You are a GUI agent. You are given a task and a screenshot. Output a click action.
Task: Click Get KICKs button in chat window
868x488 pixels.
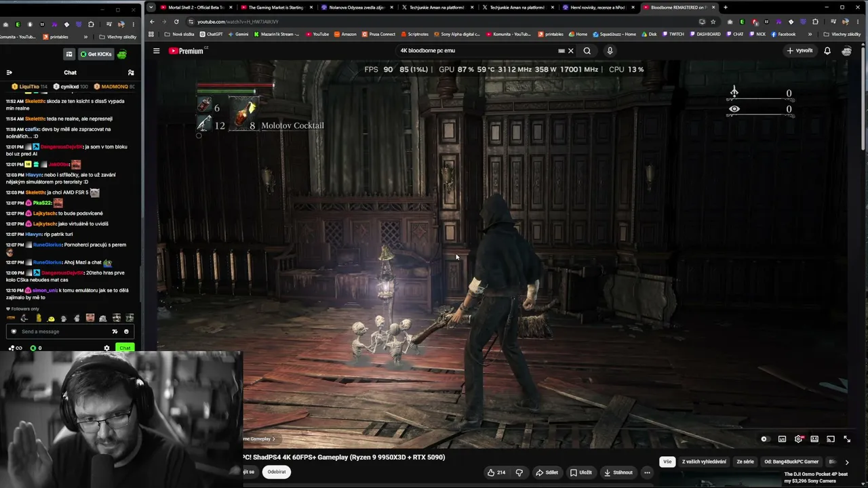click(x=96, y=54)
